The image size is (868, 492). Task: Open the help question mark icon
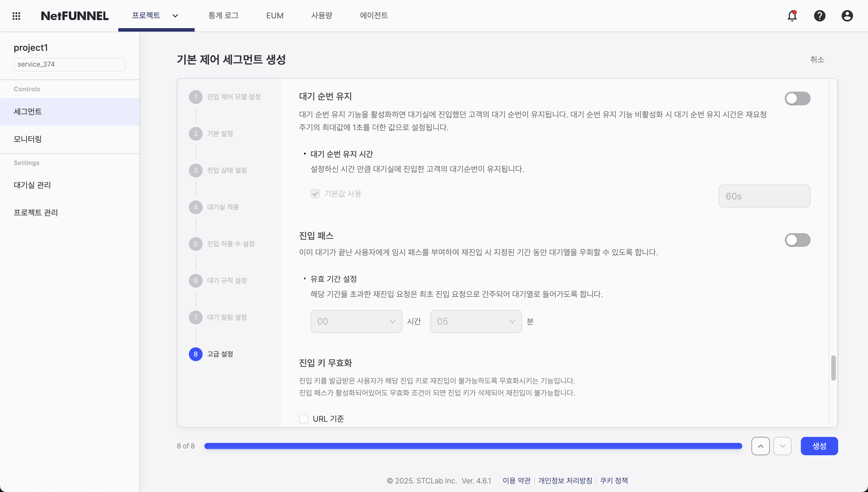[x=819, y=16]
